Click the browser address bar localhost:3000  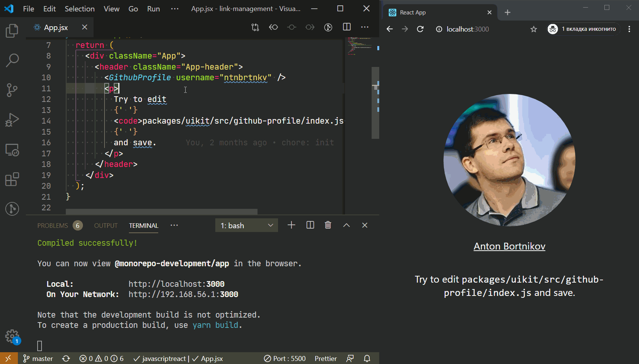(x=467, y=29)
